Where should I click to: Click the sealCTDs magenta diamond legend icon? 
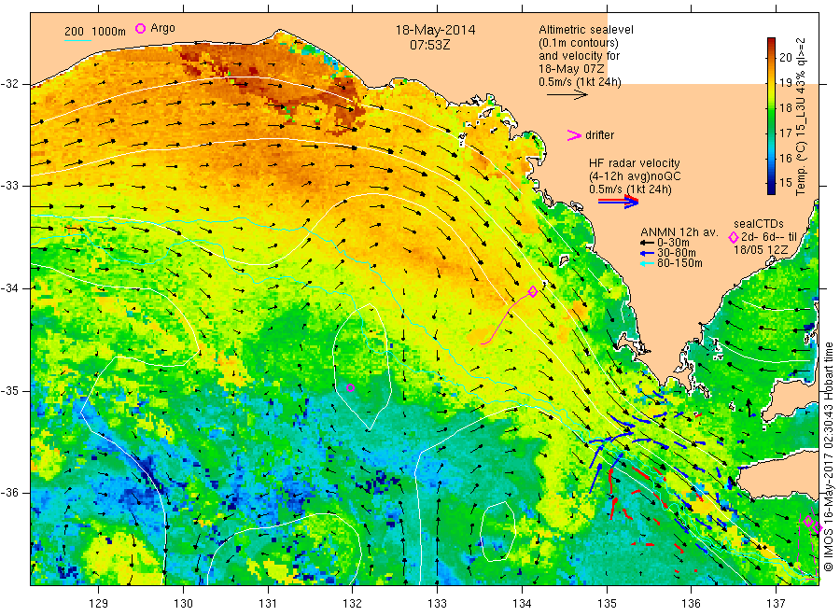tap(734, 237)
